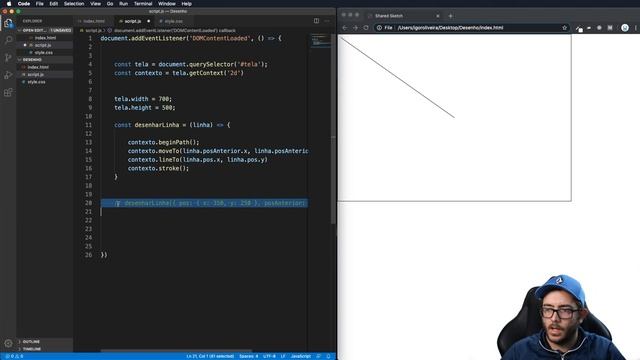Image resolution: width=640 pixels, height=360 pixels.
Task: Open the Selection menu
Action: [x=74, y=4]
